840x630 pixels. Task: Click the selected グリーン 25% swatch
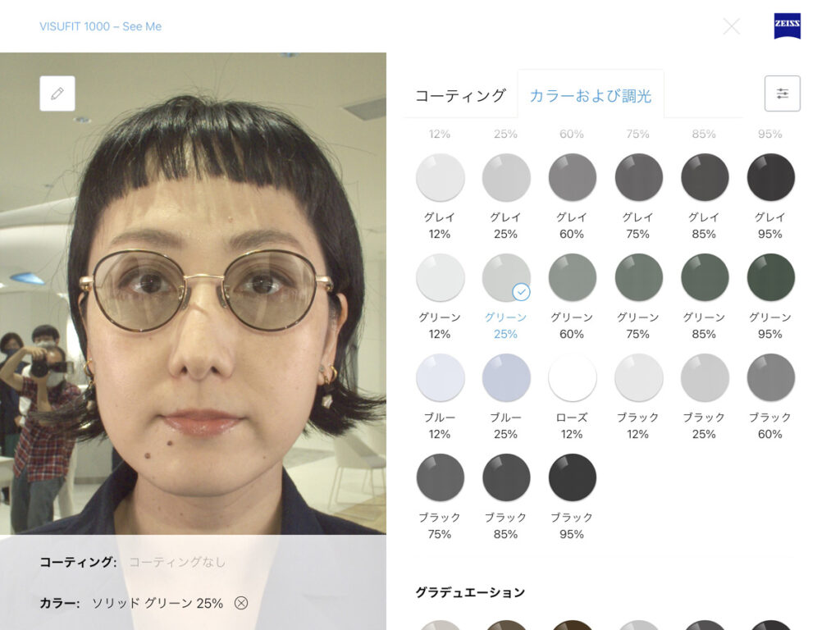click(x=505, y=277)
